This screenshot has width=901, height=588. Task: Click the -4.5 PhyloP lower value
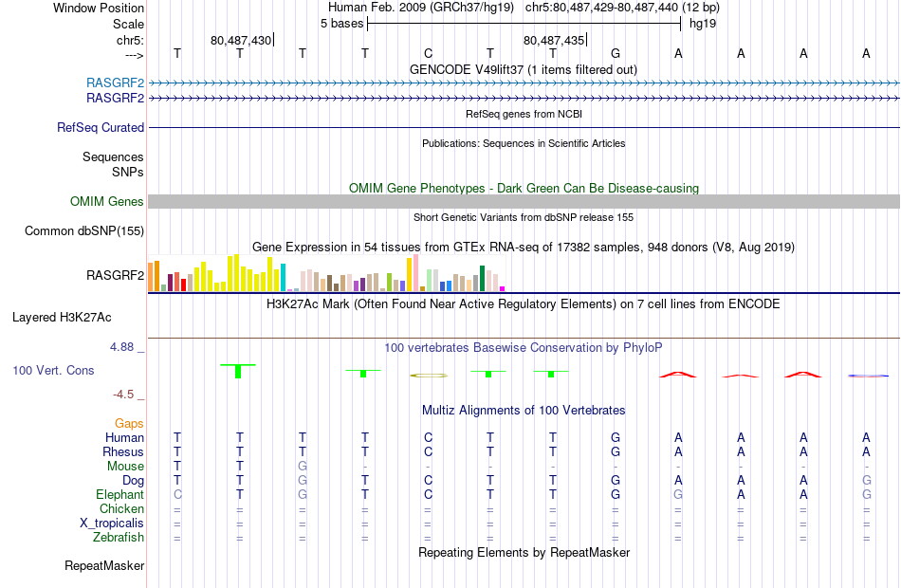pyautogui.click(x=123, y=395)
